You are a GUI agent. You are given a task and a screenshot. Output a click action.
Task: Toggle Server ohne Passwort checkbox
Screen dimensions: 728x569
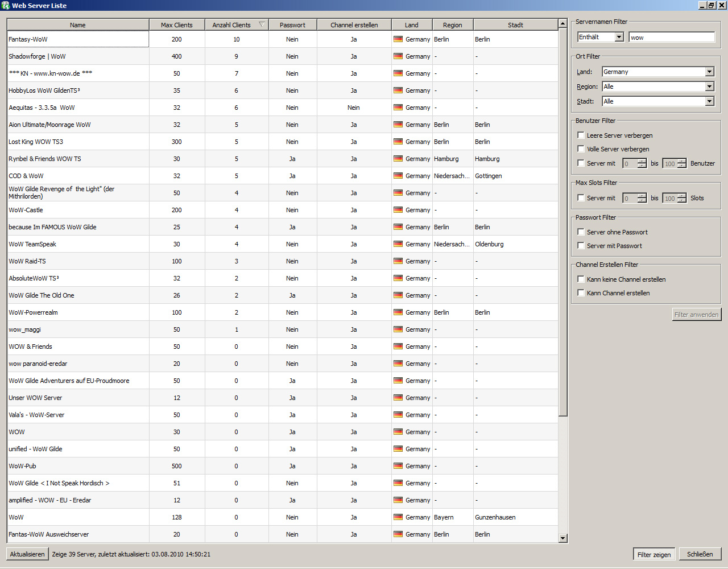(x=581, y=232)
